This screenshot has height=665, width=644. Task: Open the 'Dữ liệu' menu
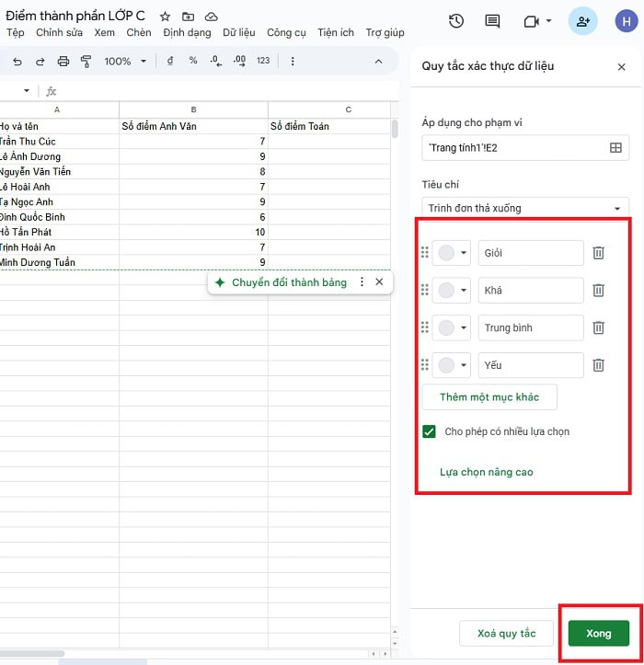(x=238, y=33)
